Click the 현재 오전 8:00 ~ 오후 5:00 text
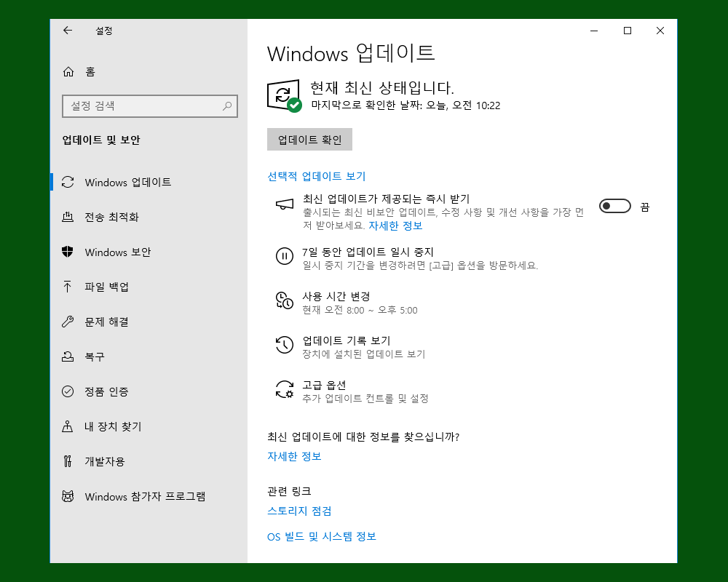Screen dimensions: 728x582 360,310
